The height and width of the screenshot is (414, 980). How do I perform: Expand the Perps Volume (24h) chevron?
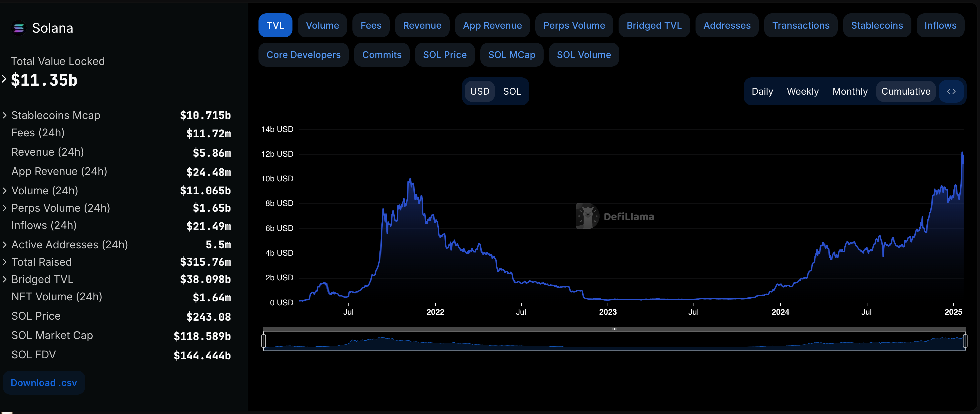click(x=5, y=208)
